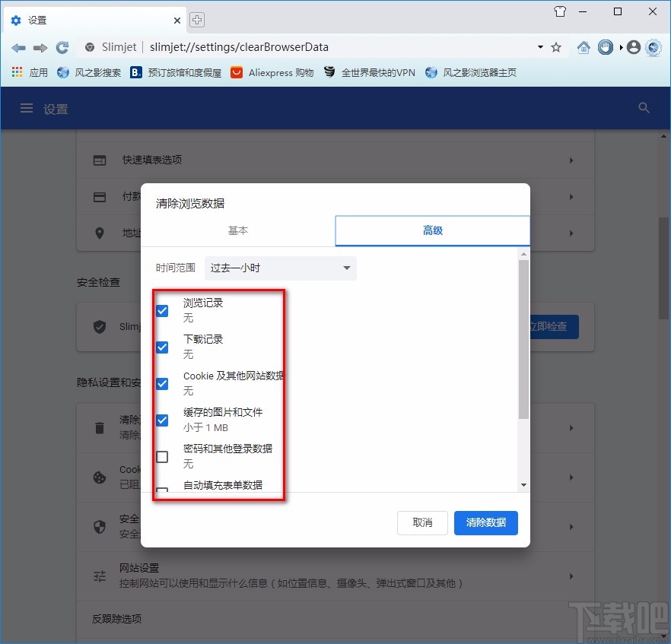Image resolution: width=671 pixels, height=644 pixels.
Task: Open the browser profile avatar icon
Action: point(633,46)
